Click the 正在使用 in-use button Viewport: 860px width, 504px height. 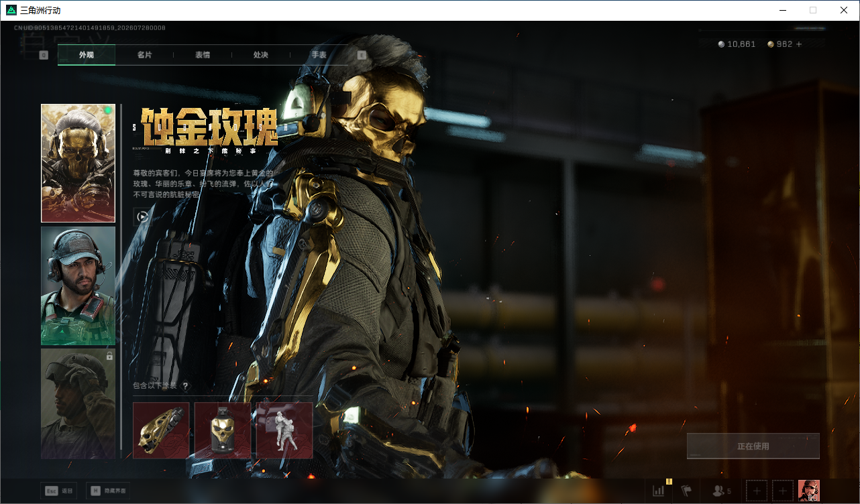(753, 446)
